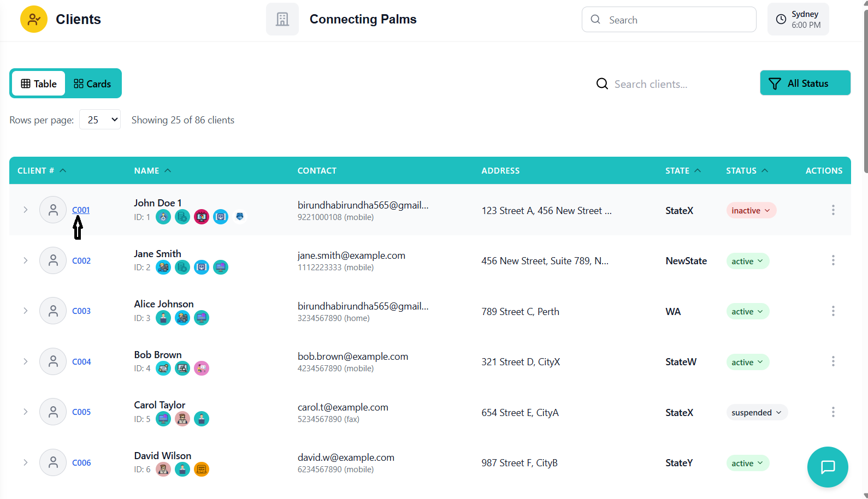Open the chat bubble icon
Viewport: 868px width, 499px height.
[x=827, y=467]
